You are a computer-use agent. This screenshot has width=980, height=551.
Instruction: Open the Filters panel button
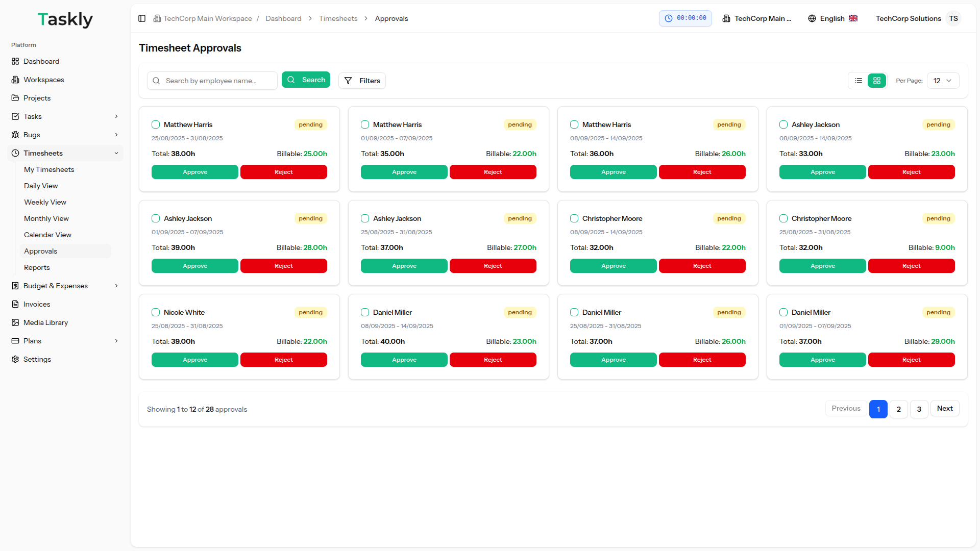click(362, 81)
